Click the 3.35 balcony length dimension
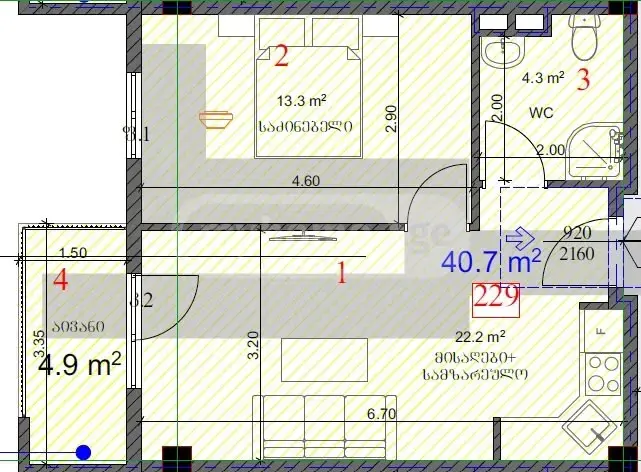The width and height of the screenshot is (641, 472). coord(39,344)
